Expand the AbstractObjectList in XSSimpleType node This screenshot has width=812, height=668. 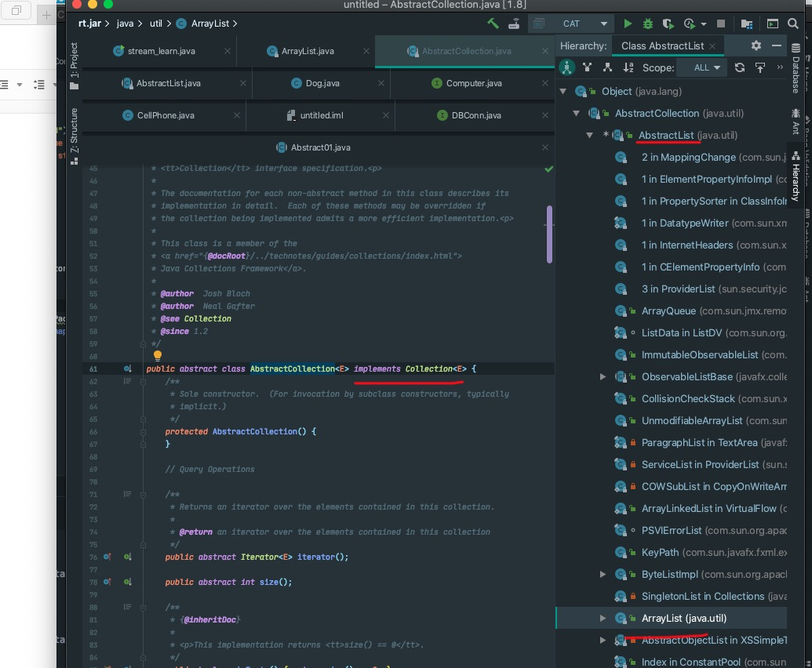[x=603, y=640]
